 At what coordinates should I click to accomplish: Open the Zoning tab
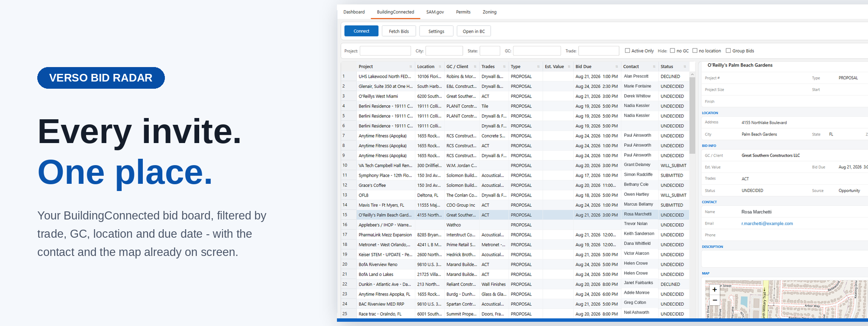(490, 12)
